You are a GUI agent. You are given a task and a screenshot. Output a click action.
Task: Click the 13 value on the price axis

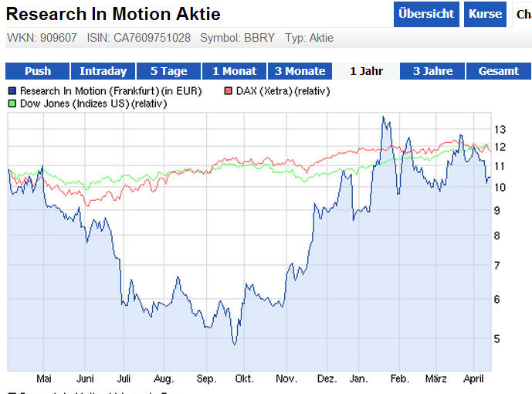pyautogui.click(x=500, y=129)
